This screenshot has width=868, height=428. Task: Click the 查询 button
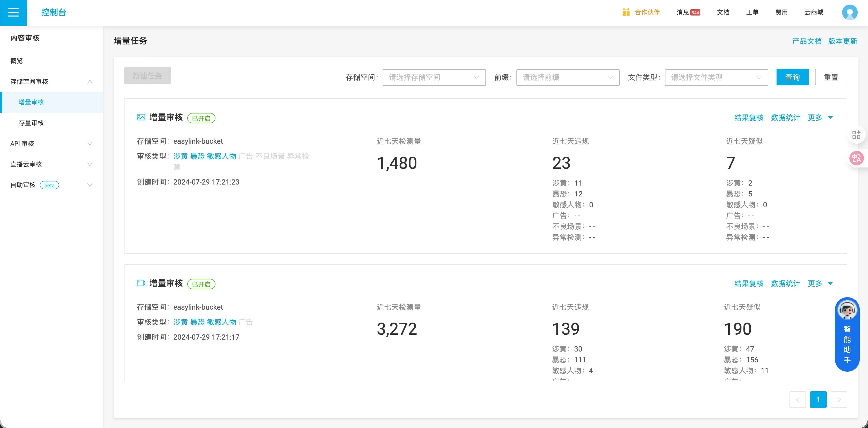(x=792, y=78)
